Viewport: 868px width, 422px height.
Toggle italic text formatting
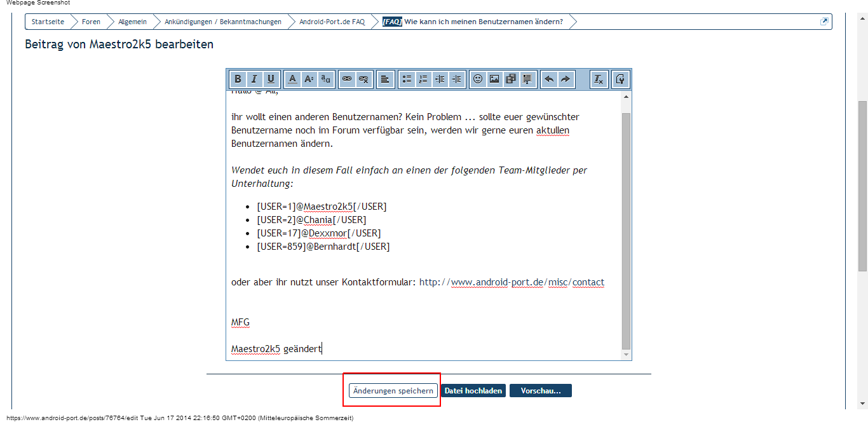254,79
